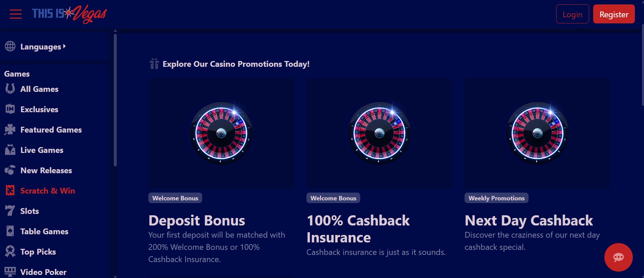The image size is (644, 278).
Task: Click the cherry New Releases icon
Action: coord(10,170)
